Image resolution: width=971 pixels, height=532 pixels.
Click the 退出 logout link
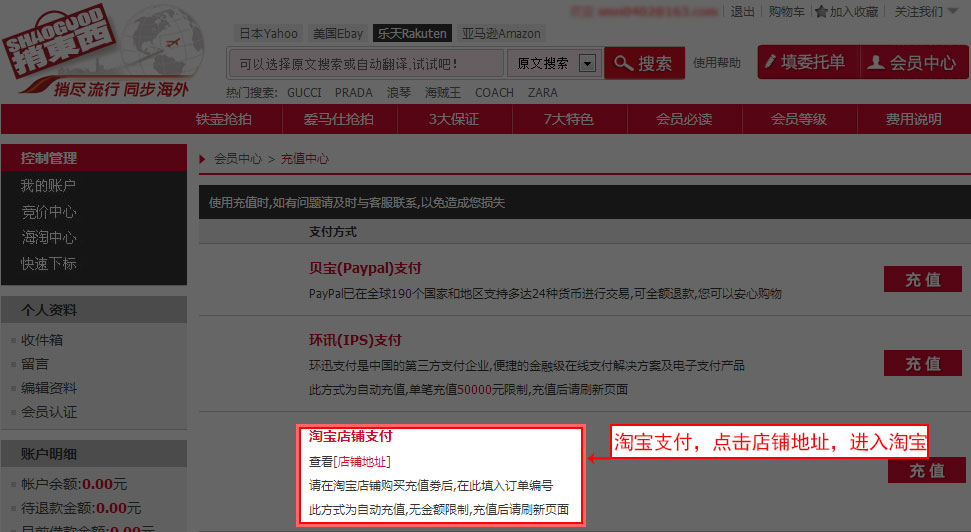[x=742, y=12]
